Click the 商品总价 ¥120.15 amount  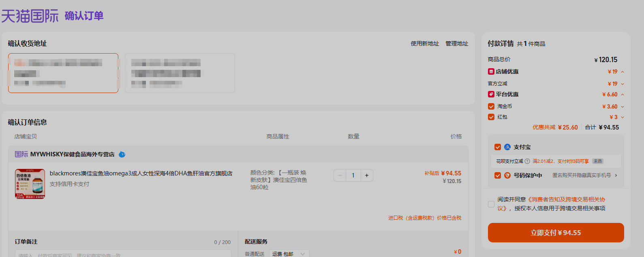[x=606, y=60]
